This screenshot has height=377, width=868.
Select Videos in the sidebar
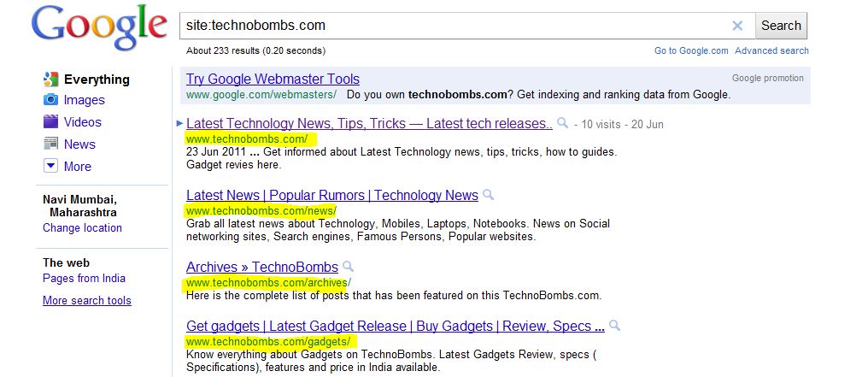[x=83, y=122]
